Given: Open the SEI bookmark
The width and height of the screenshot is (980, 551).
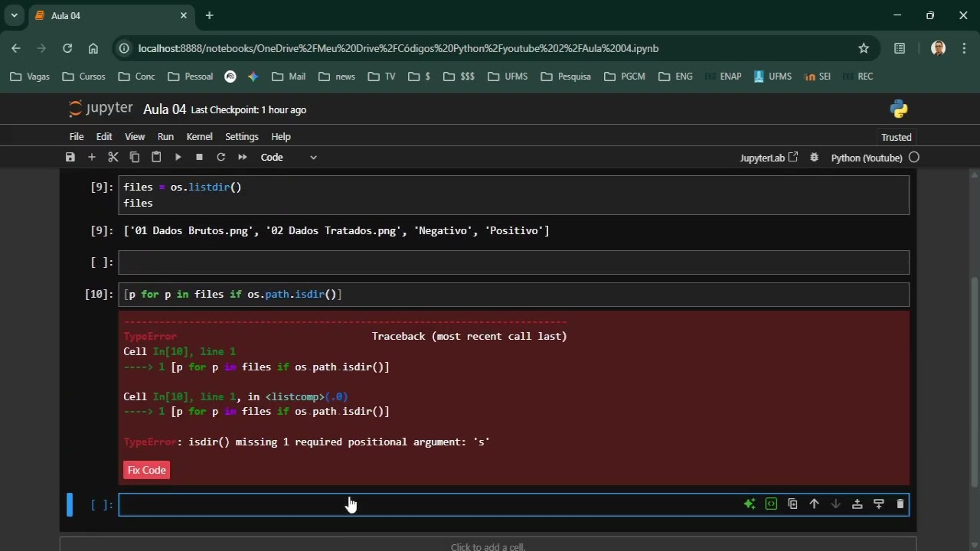Looking at the screenshot, I should tap(817, 77).
